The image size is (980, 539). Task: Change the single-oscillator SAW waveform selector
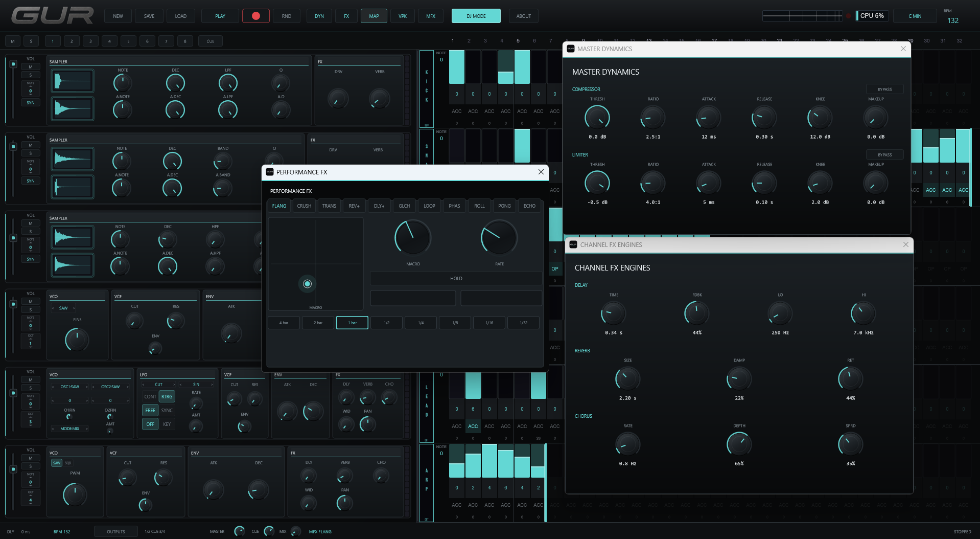point(63,308)
